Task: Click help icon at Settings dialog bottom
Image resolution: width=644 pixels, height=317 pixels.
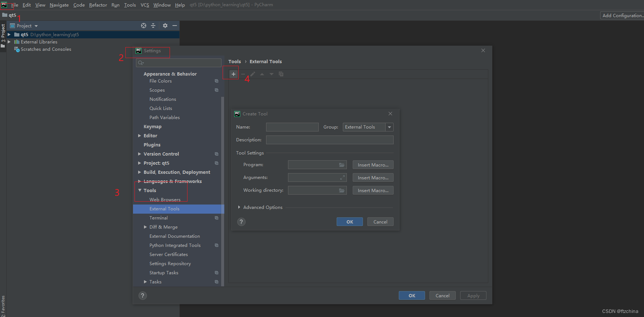Action: [x=143, y=295]
